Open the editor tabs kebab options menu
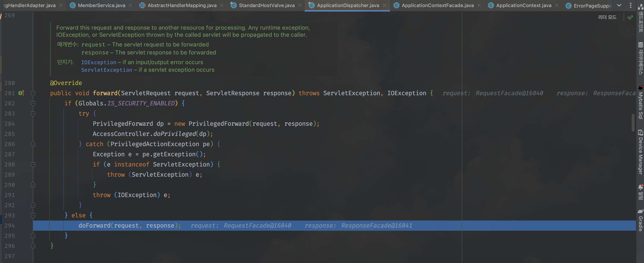The height and width of the screenshot is (263, 644). point(630,5)
